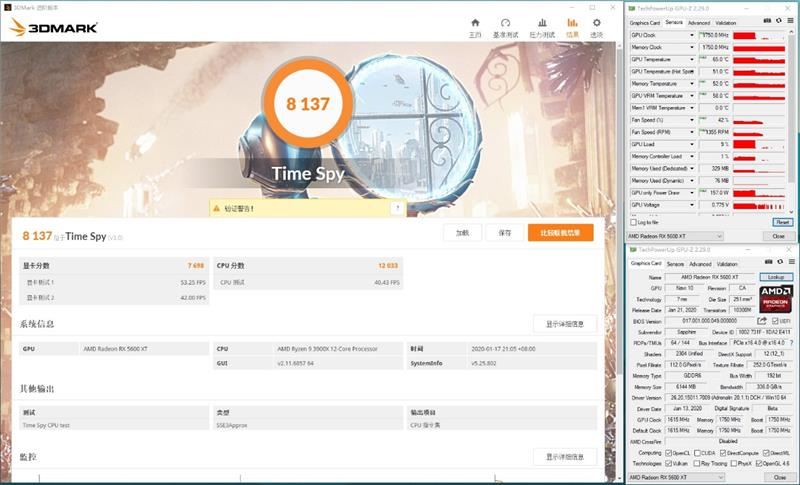The width and height of the screenshot is (800, 485).
Task: Click the BIOS export share icon
Action: coord(762,321)
